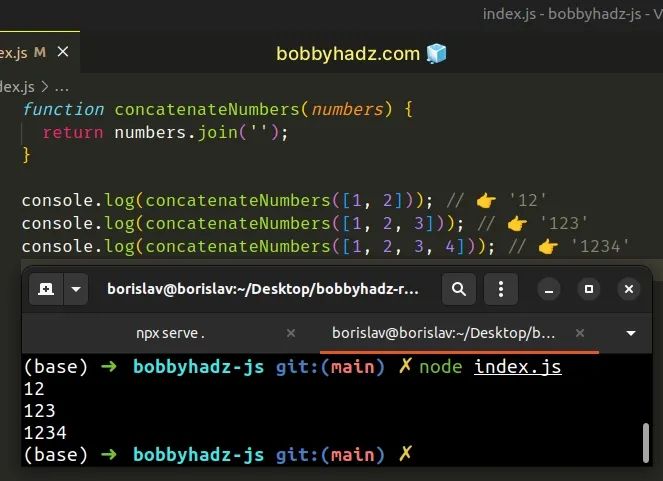Viewport: 663px width, 481px height.
Task: Click the last terminal prompt line
Action: point(218,455)
